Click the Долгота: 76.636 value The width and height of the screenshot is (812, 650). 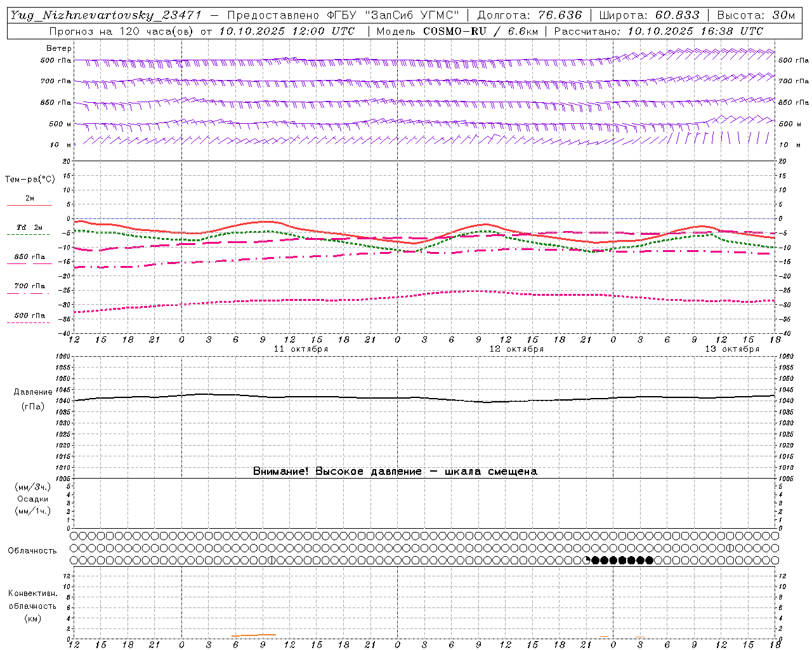[x=530, y=15]
